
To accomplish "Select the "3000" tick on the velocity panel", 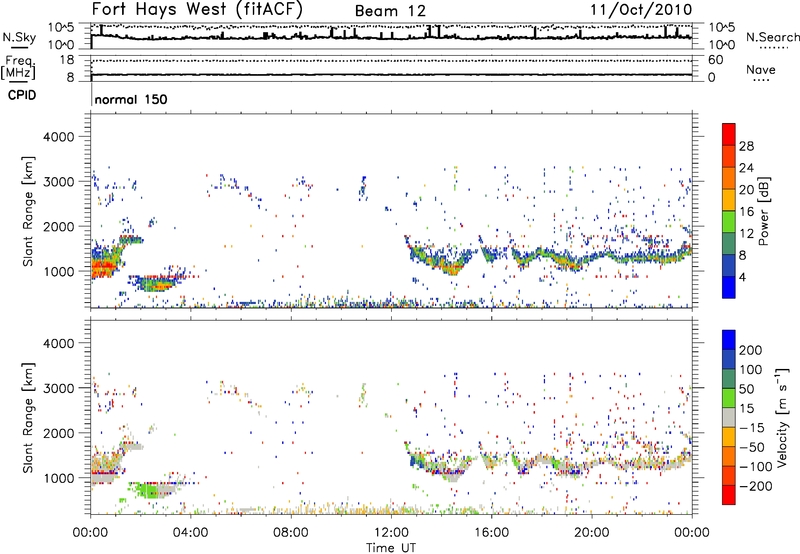I will coord(58,388).
